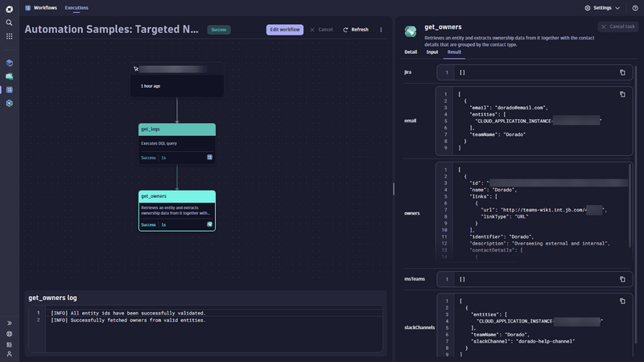
Task: Select the get_owners task node
Action: click(x=176, y=210)
